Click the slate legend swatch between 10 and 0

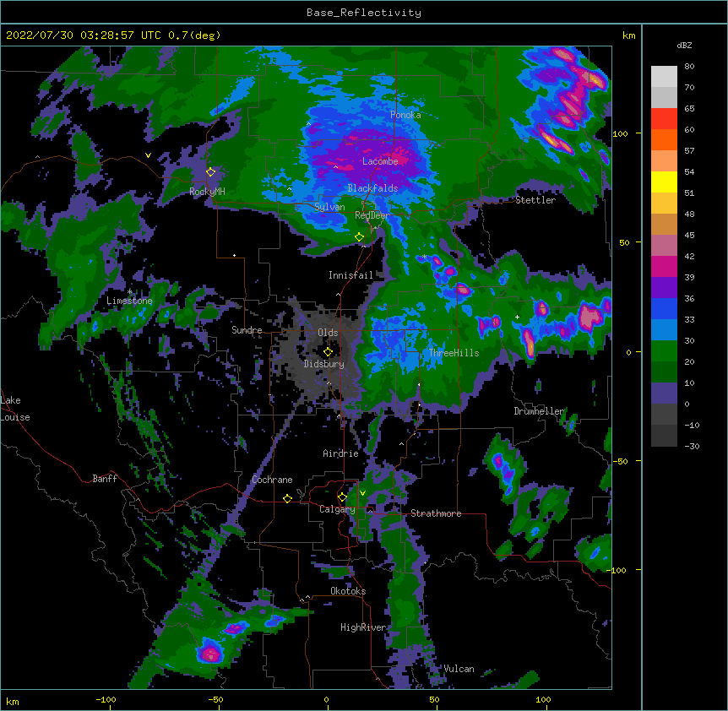[x=664, y=393]
